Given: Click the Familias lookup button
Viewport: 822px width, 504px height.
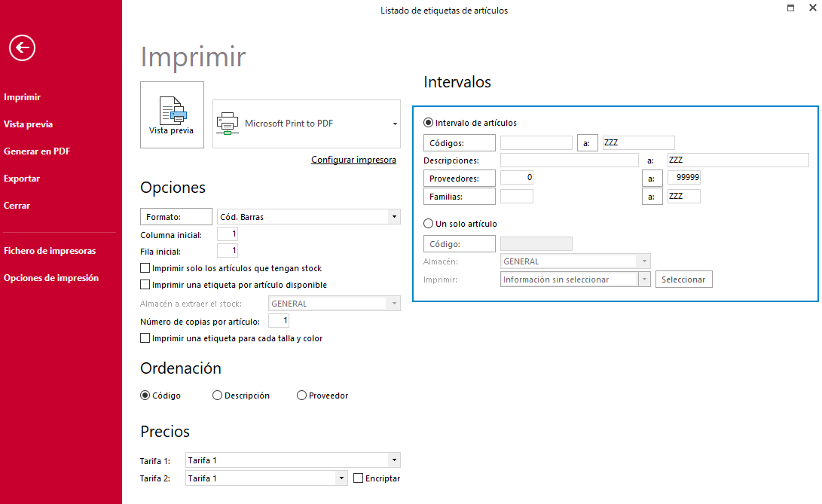Looking at the screenshot, I should click(460, 197).
